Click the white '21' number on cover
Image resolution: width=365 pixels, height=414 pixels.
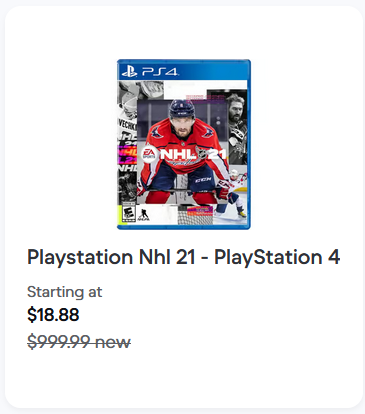tap(217, 154)
